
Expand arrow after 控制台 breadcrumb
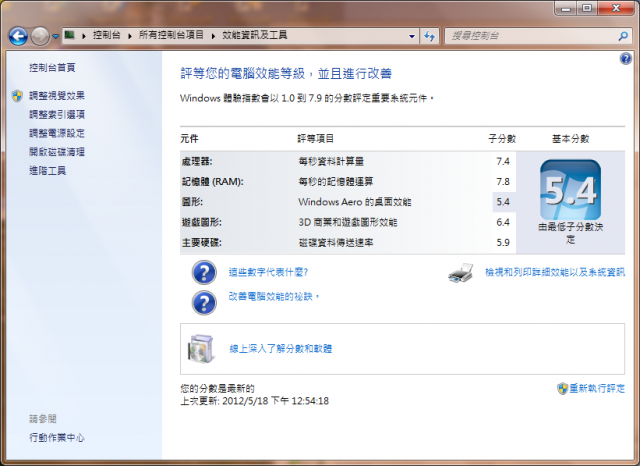(x=130, y=36)
